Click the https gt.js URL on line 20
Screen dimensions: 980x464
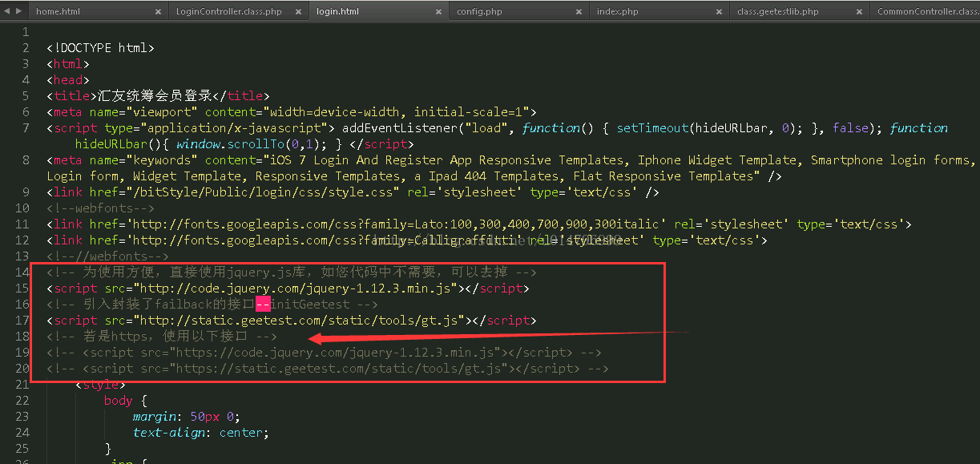coord(338,369)
